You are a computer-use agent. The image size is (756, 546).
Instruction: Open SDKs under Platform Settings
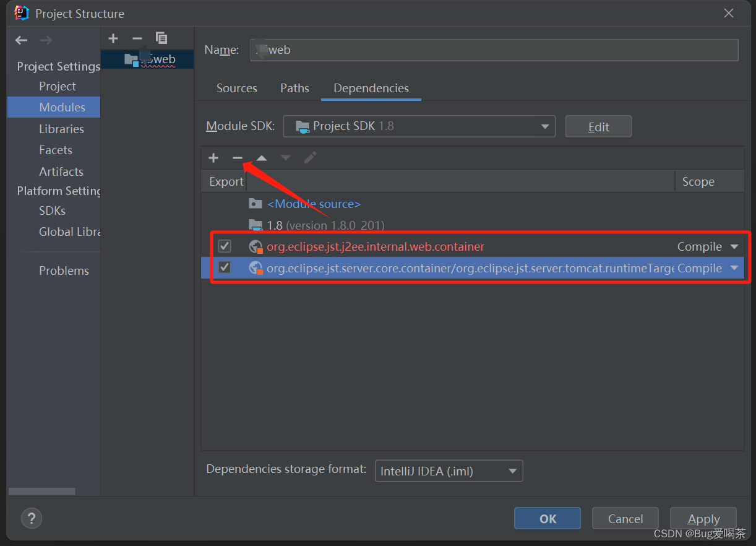pyautogui.click(x=52, y=210)
